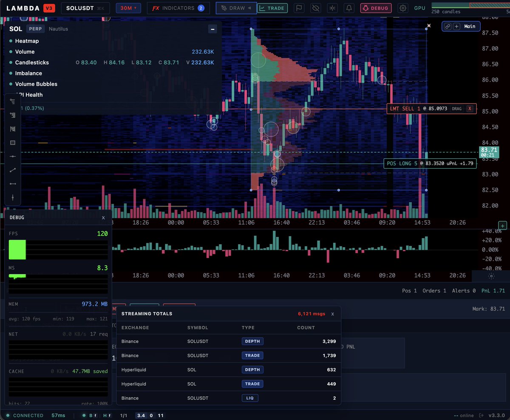Toggle the Volume Bubbles layer

click(36, 84)
